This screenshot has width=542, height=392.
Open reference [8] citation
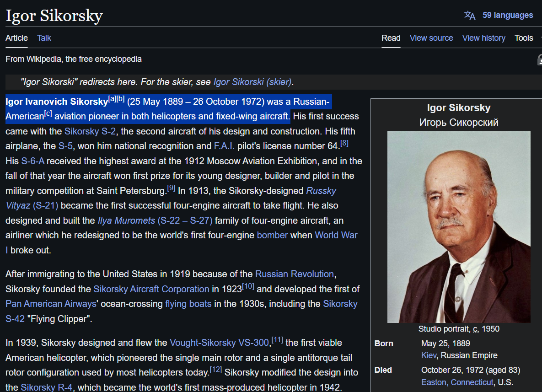(x=344, y=143)
